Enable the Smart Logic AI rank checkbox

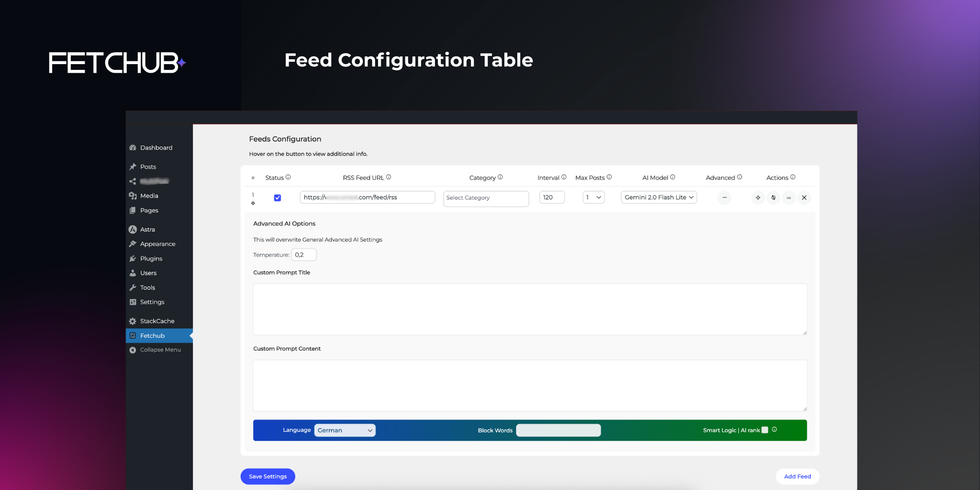point(765,430)
